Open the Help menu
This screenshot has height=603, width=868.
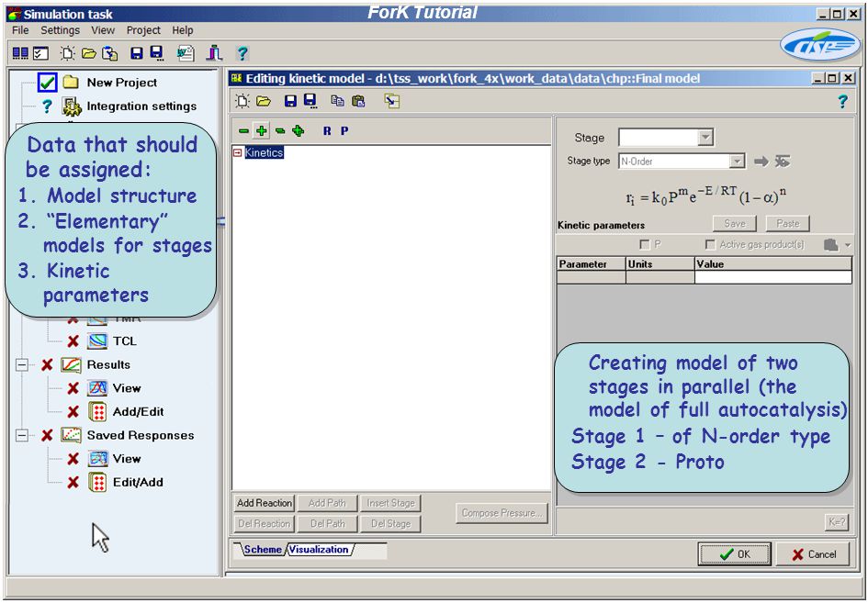point(183,30)
